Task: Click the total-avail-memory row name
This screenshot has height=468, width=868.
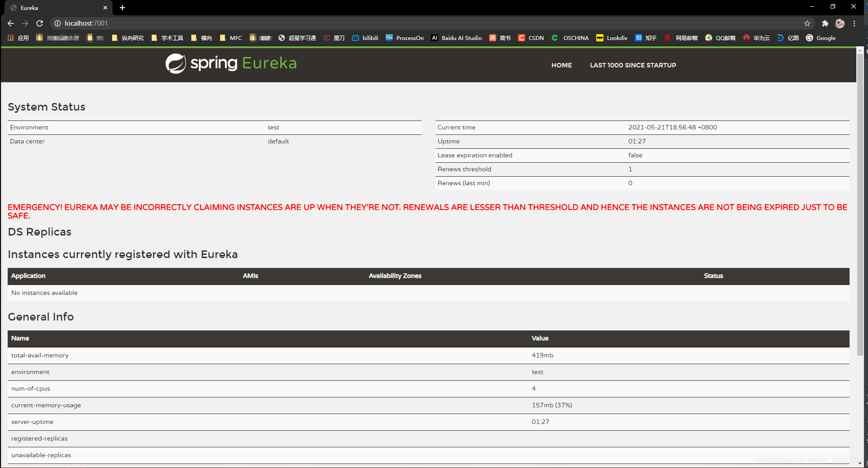Action: tap(40, 355)
